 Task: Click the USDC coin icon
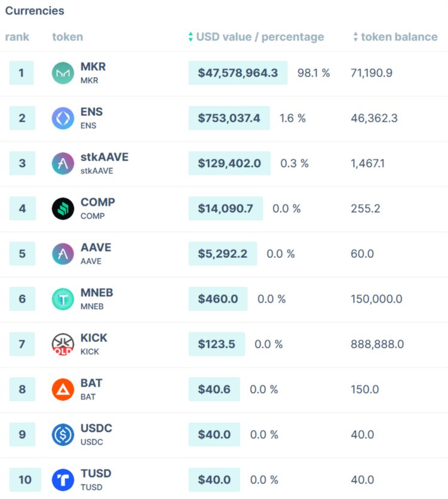click(x=63, y=435)
